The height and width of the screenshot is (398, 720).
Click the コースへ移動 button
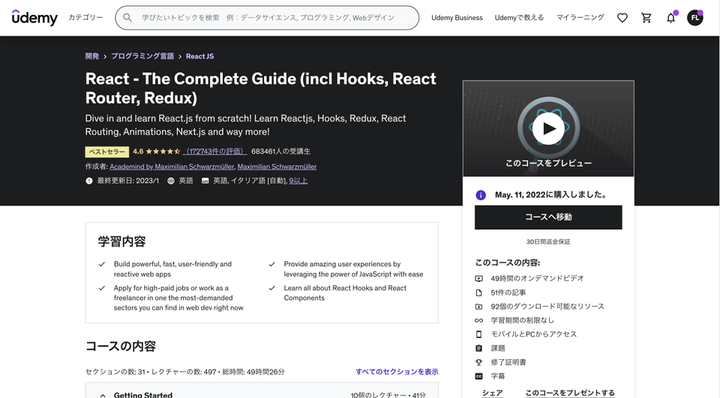(x=548, y=217)
